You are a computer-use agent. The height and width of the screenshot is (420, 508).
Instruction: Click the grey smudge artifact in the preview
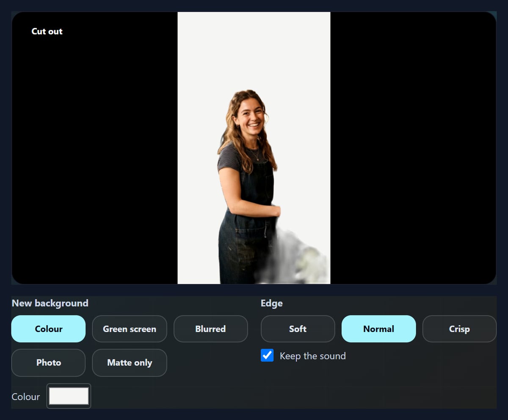point(296,257)
